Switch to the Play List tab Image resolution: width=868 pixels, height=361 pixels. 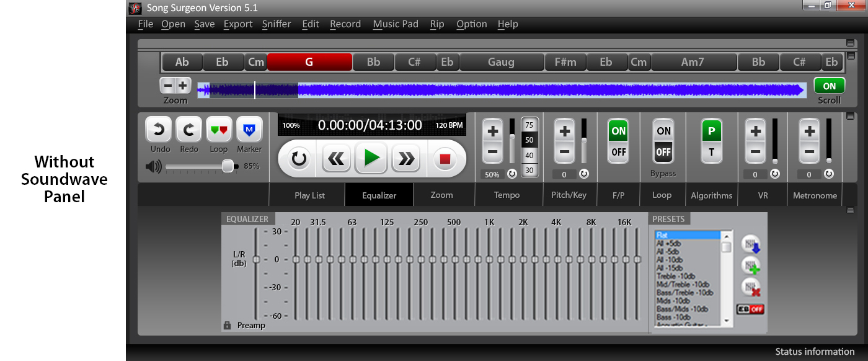pyautogui.click(x=310, y=195)
